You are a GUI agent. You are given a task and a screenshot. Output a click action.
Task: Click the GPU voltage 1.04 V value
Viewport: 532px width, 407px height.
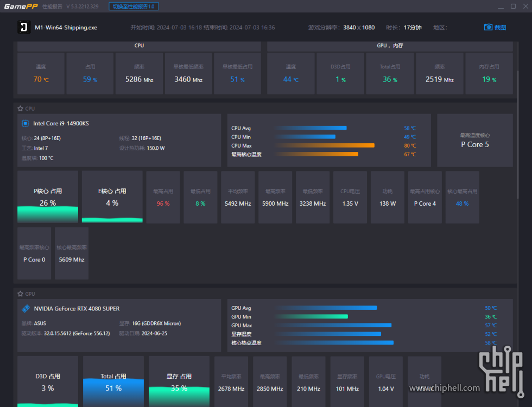386,389
